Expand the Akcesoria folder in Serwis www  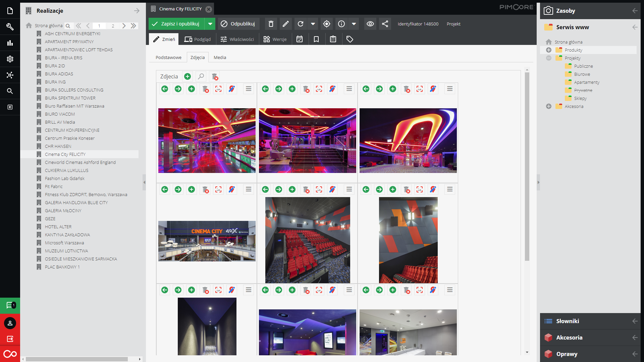(549, 106)
